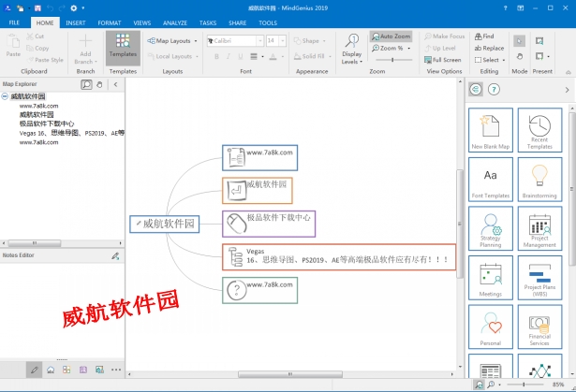
Task: Open Project Plans (WBS) templates
Action: pos(539,278)
